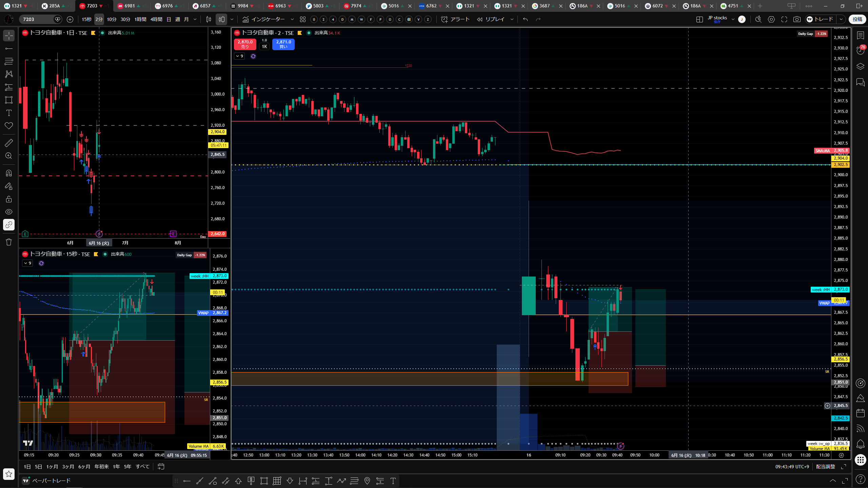Click the yellow flag next to 2-minute chart title
This screenshot has width=868, height=488.
[299, 33]
